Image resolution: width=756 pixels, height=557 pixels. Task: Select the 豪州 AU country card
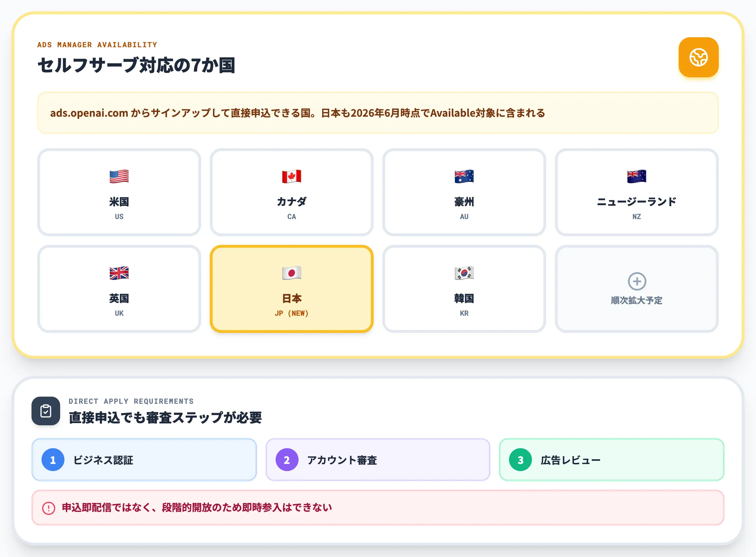[464, 192]
